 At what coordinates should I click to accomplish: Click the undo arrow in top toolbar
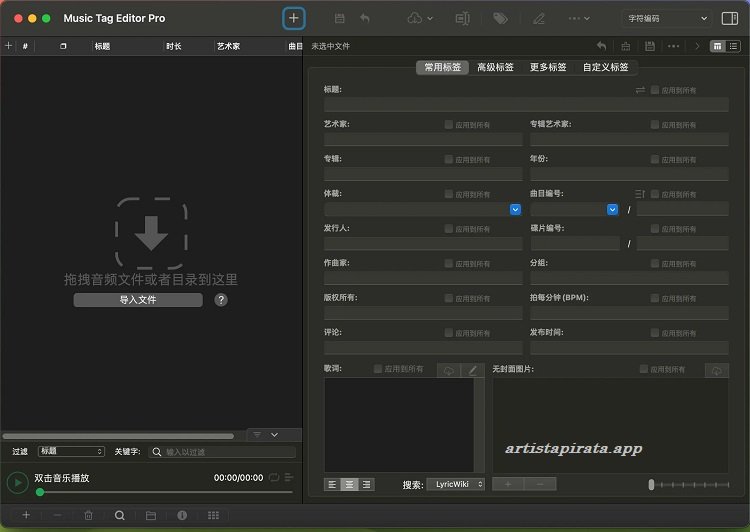pyautogui.click(x=365, y=19)
